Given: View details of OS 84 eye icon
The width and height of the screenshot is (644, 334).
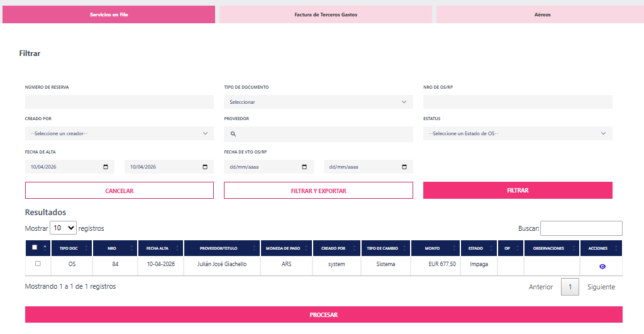Looking at the screenshot, I should coord(602,267).
